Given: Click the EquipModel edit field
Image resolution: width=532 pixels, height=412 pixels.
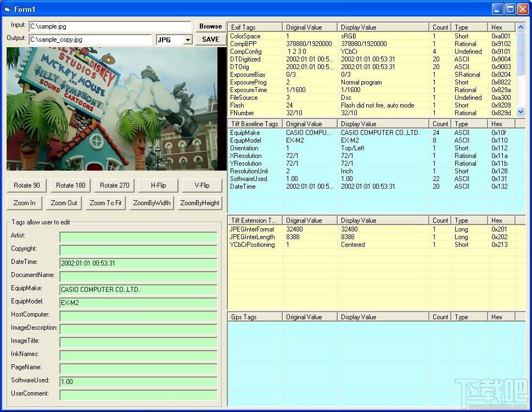Looking at the screenshot, I should point(138,303).
